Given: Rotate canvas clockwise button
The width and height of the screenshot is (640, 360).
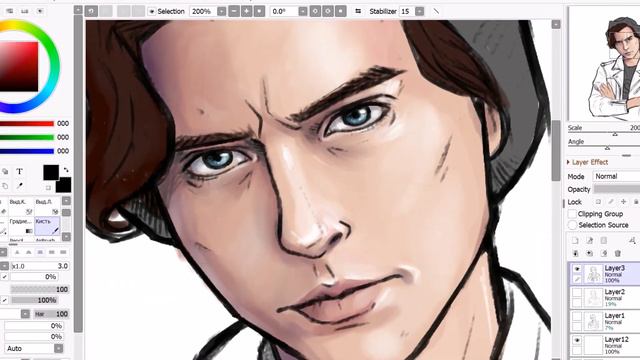Looking at the screenshot, I should coord(328,11).
